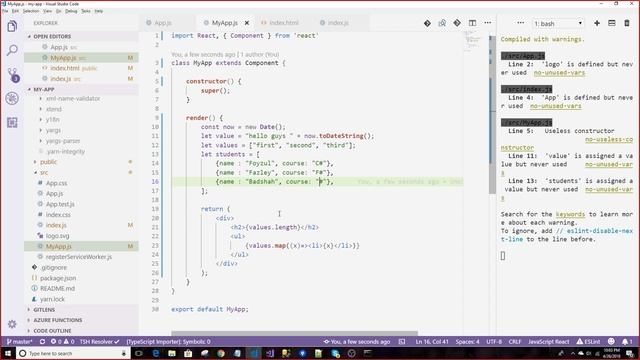
Task: Close the MyApp.js editor tab
Action: (x=247, y=23)
